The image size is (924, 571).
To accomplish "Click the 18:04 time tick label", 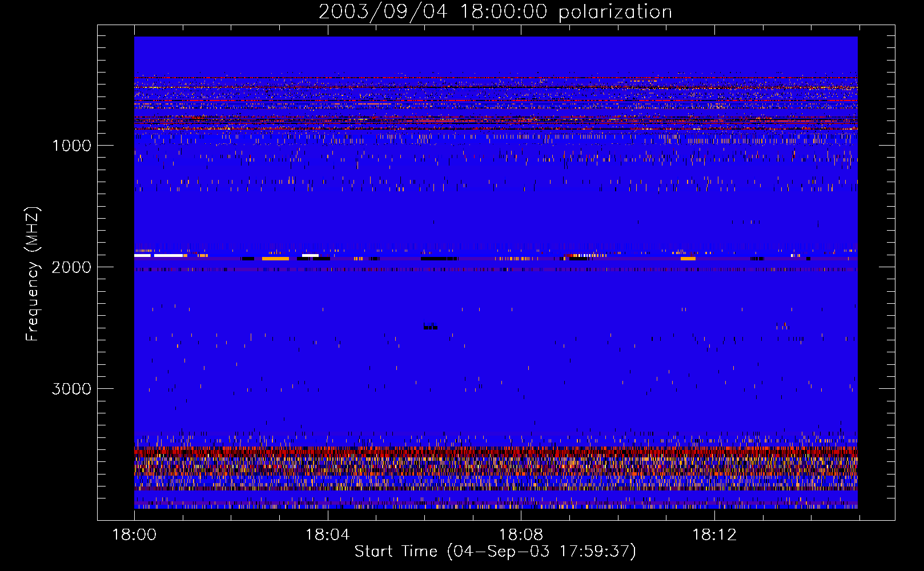I will [x=327, y=534].
